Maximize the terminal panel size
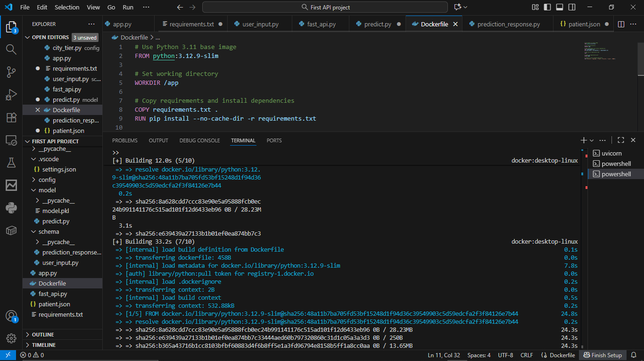644x361 pixels. (621, 140)
